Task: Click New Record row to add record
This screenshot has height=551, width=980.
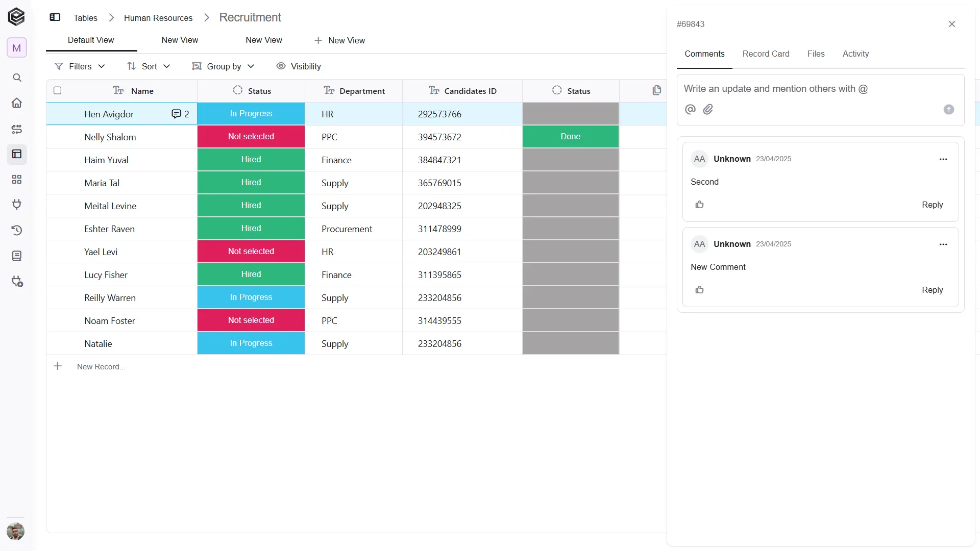Action: coord(101,367)
